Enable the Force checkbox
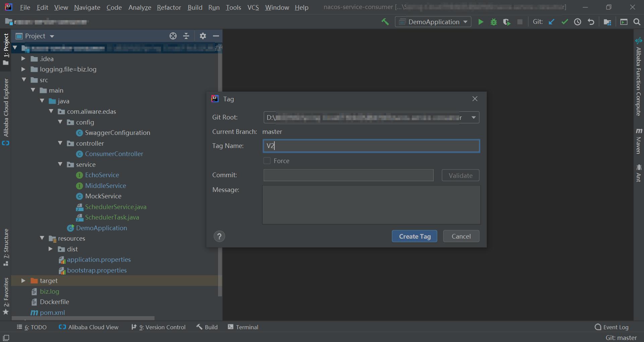 267,161
